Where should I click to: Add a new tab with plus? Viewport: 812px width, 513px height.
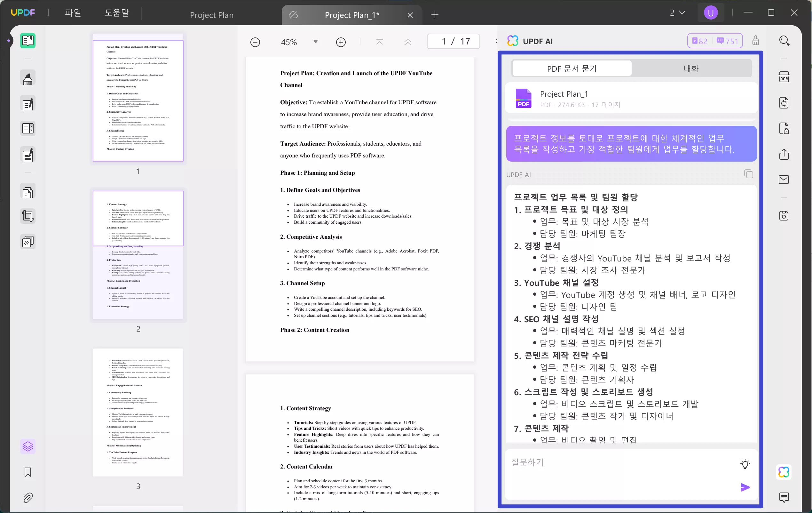[x=435, y=15]
